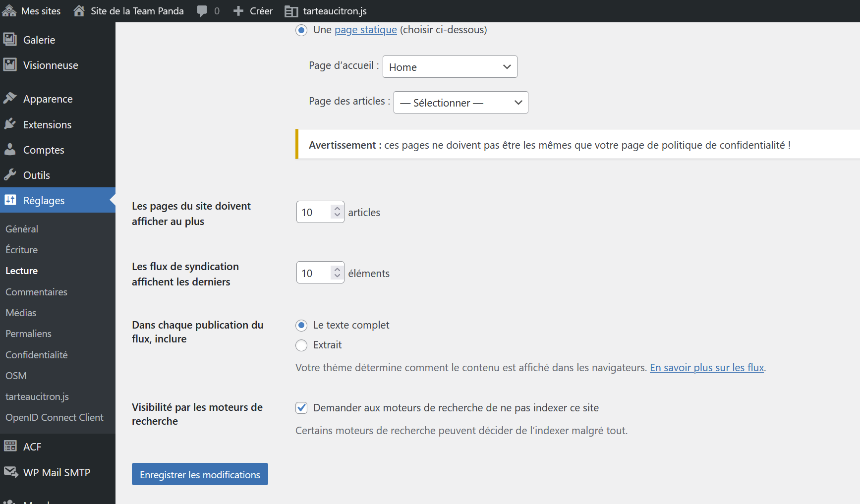Open the comments bubble icon in admin bar
Image resolution: width=860 pixels, height=504 pixels.
(202, 11)
